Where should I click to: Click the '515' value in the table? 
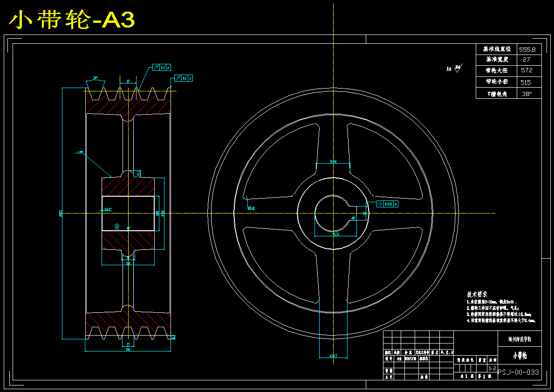526,83
